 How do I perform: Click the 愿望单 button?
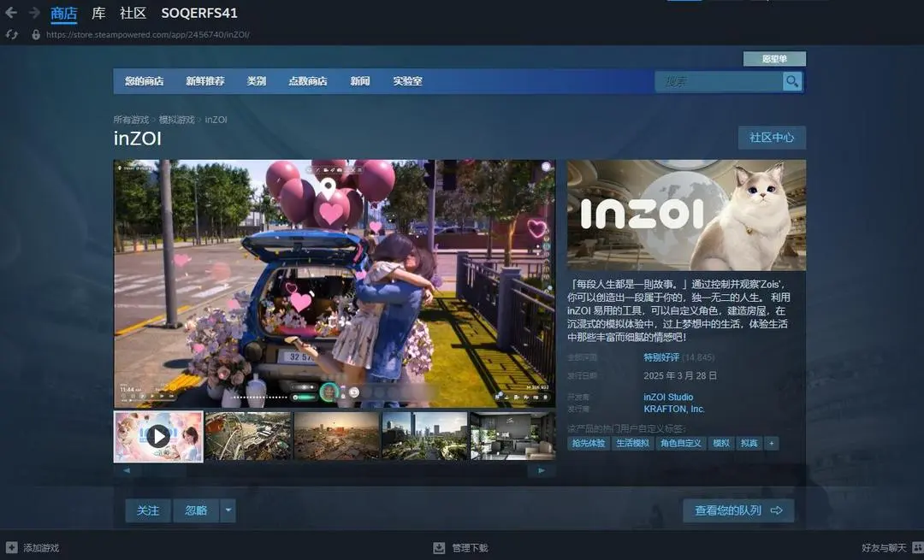[x=774, y=59]
